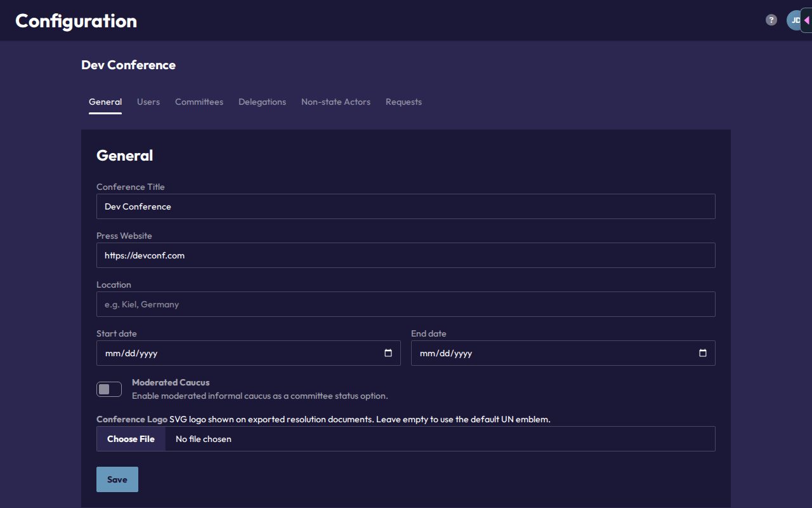
Task: Toggle the Moderated Caucus switch
Action: 109,389
